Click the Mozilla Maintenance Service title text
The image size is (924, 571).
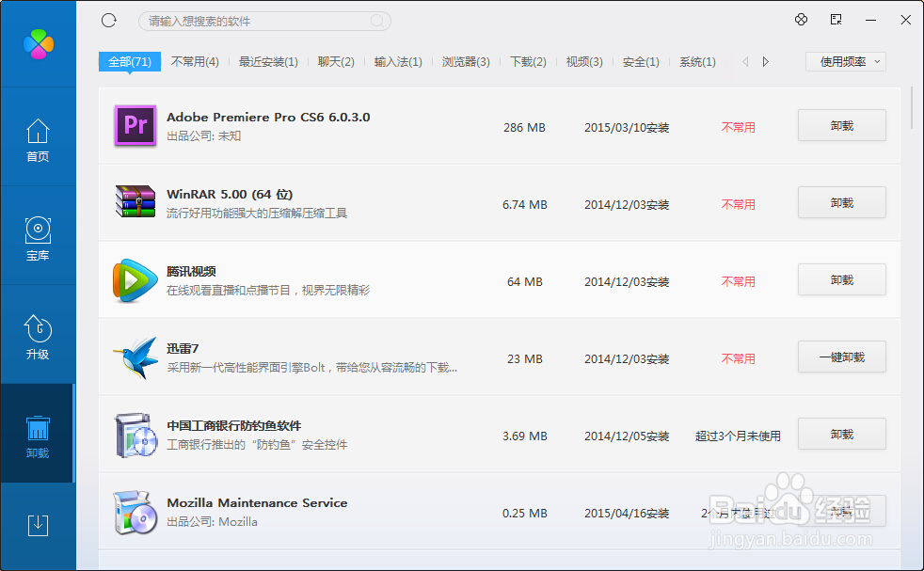[x=257, y=502]
